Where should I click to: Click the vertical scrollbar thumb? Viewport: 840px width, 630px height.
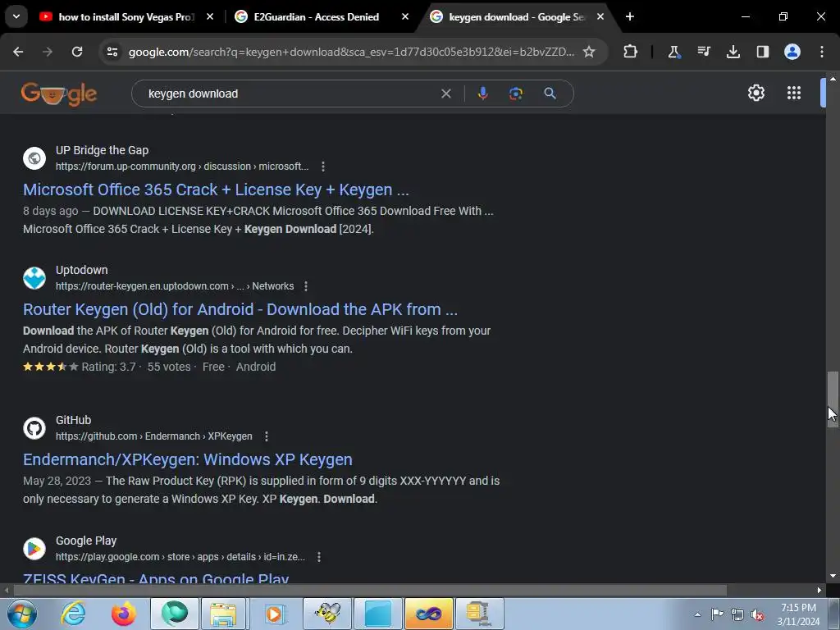click(833, 399)
